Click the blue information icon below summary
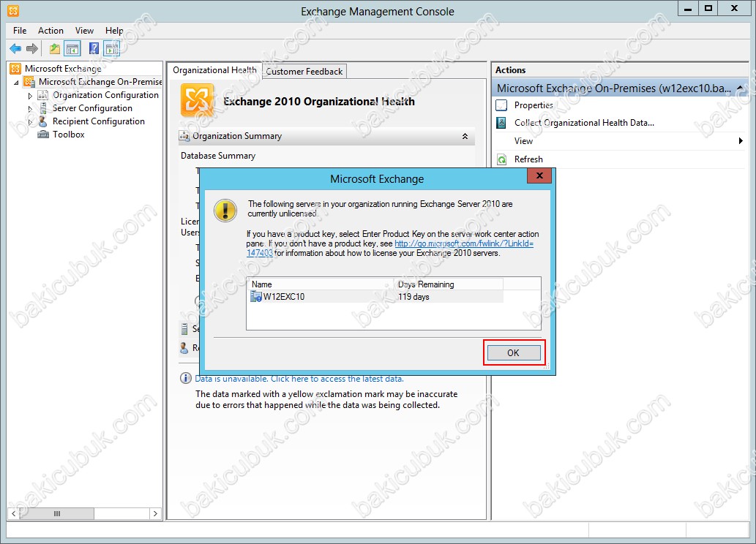 tap(186, 378)
